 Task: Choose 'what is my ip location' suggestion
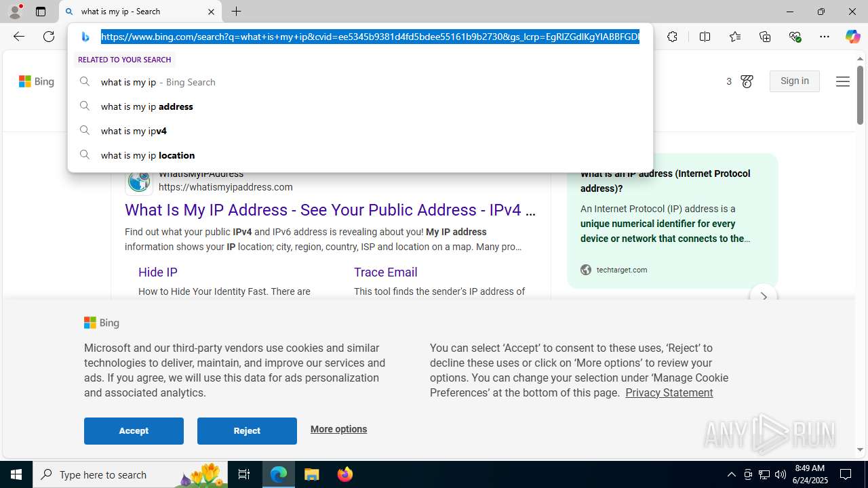360,155
